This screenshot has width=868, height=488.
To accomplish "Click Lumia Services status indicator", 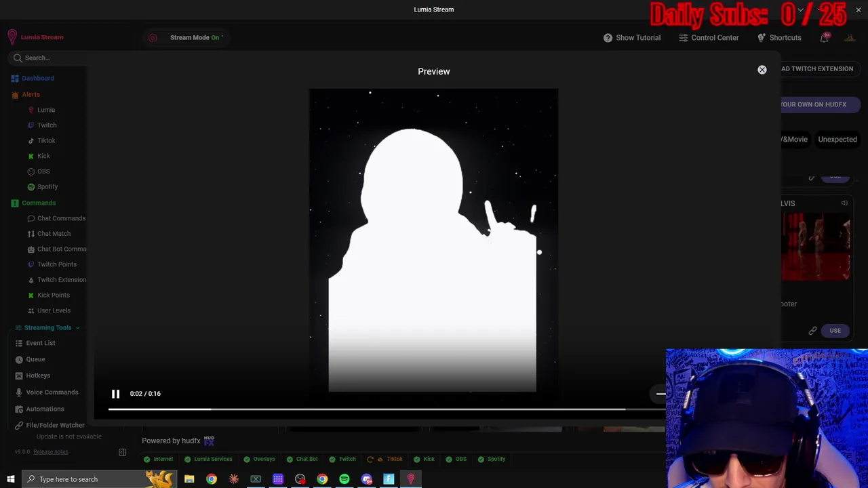I will click(x=208, y=460).
